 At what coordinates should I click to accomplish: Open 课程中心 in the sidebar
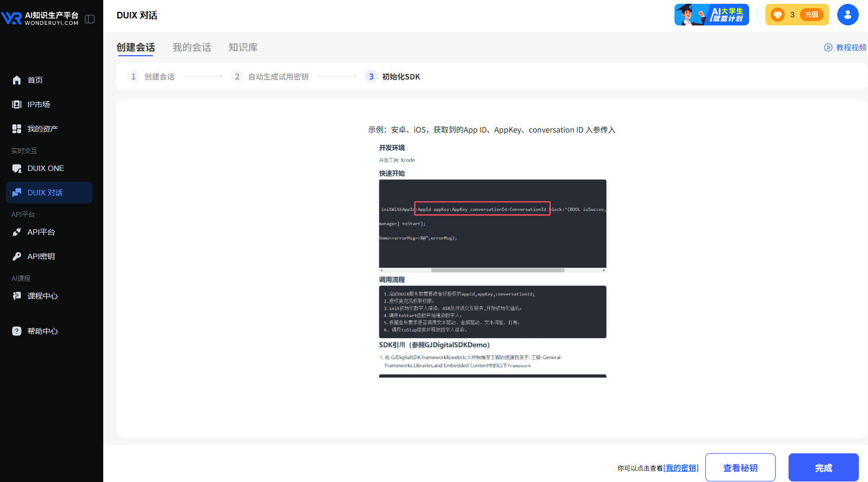coord(42,296)
